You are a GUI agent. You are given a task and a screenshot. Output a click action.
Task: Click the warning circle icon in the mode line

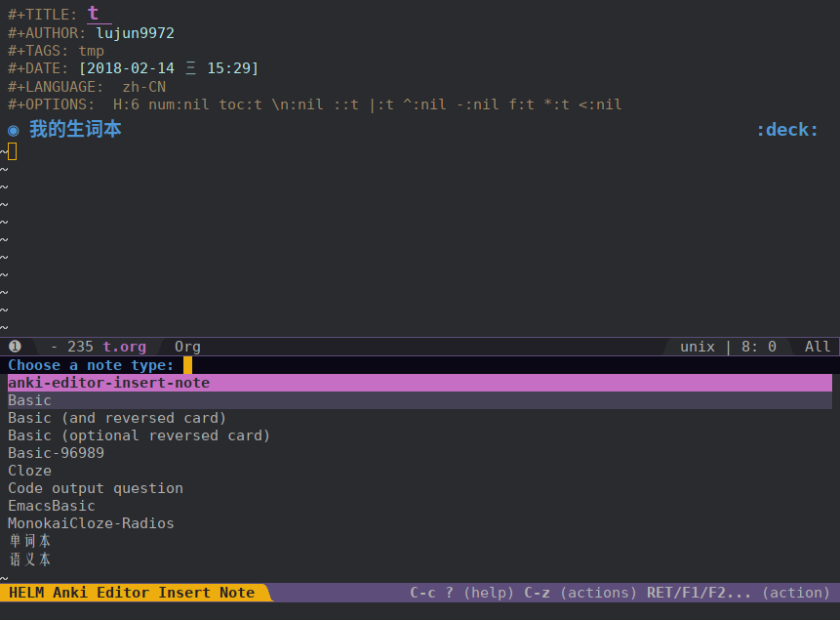coord(14,346)
